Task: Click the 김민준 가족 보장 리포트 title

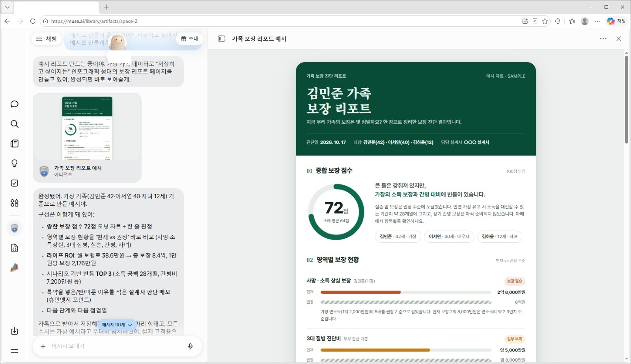Action: tap(339, 100)
